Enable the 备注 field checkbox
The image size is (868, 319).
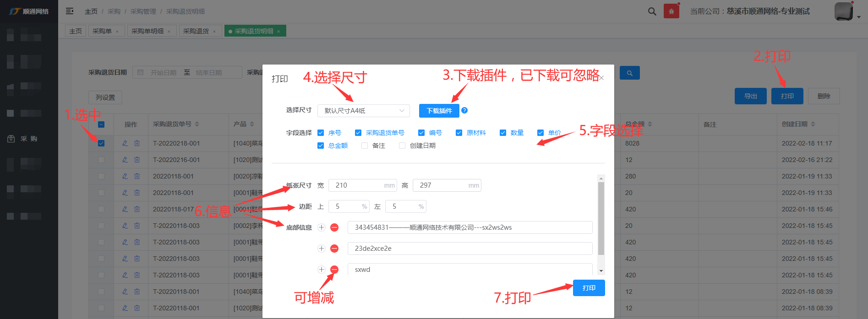point(365,146)
